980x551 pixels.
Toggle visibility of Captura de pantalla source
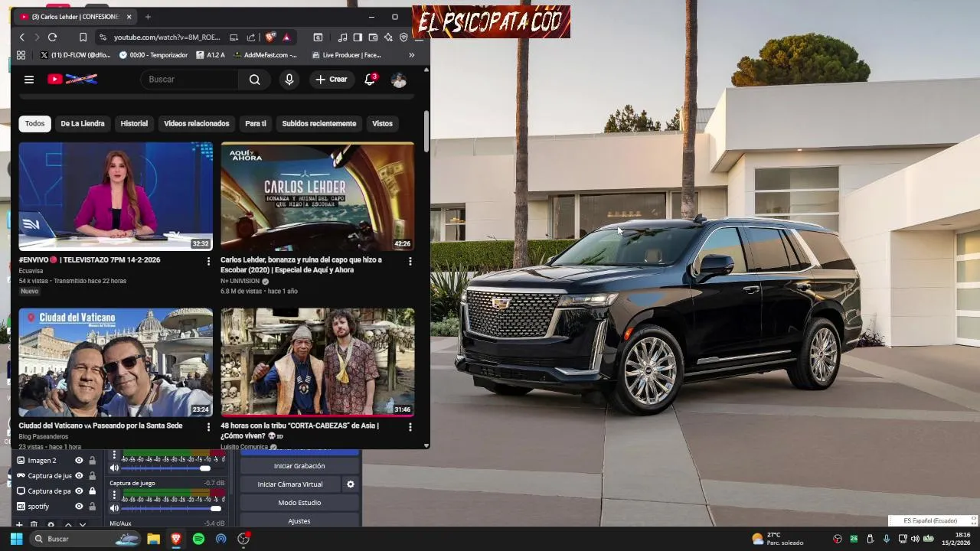tap(79, 491)
